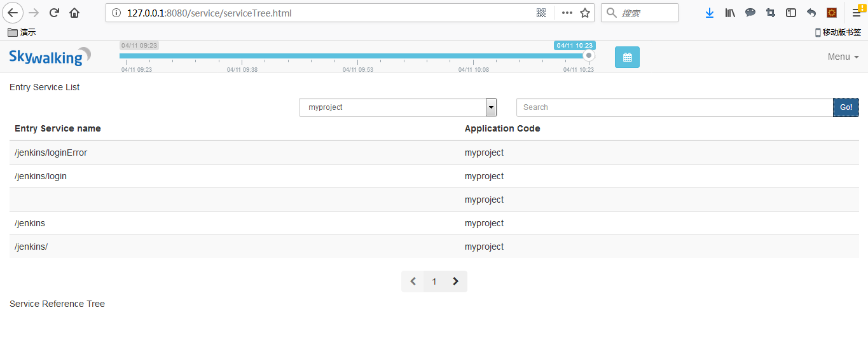
Task: Click the Application Code column header
Action: 502,128
